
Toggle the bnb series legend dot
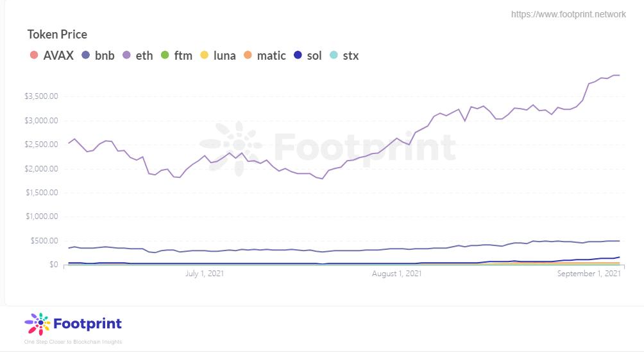click(86, 55)
